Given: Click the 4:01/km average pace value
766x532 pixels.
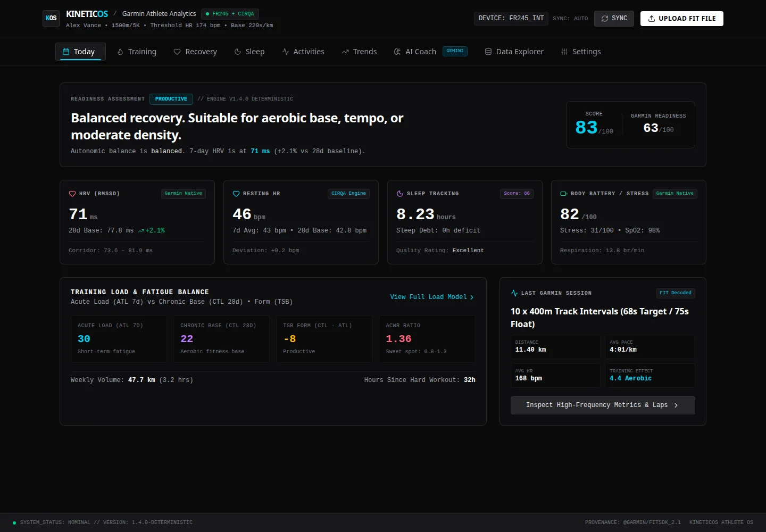Looking at the screenshot, I should [x=623, y=350].
